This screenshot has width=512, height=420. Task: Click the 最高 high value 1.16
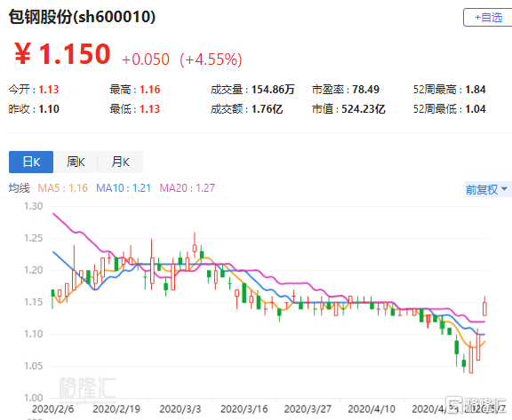(150, 90)
